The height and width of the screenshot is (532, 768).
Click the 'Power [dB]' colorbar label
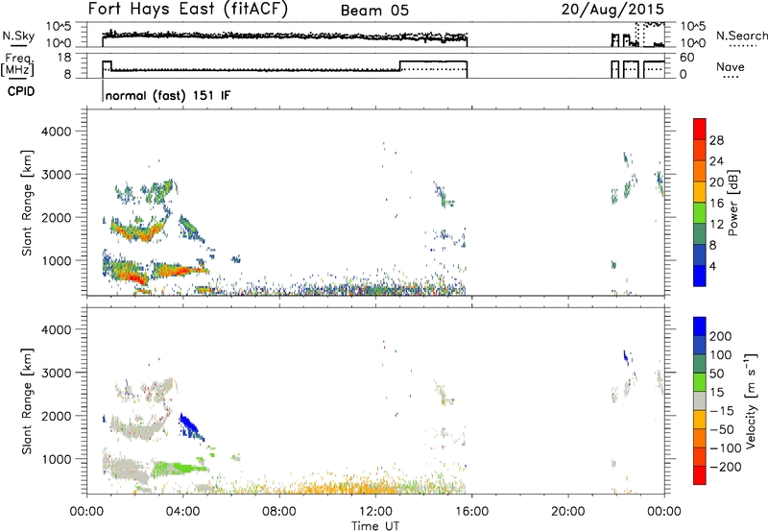click(x=733, y=203)
